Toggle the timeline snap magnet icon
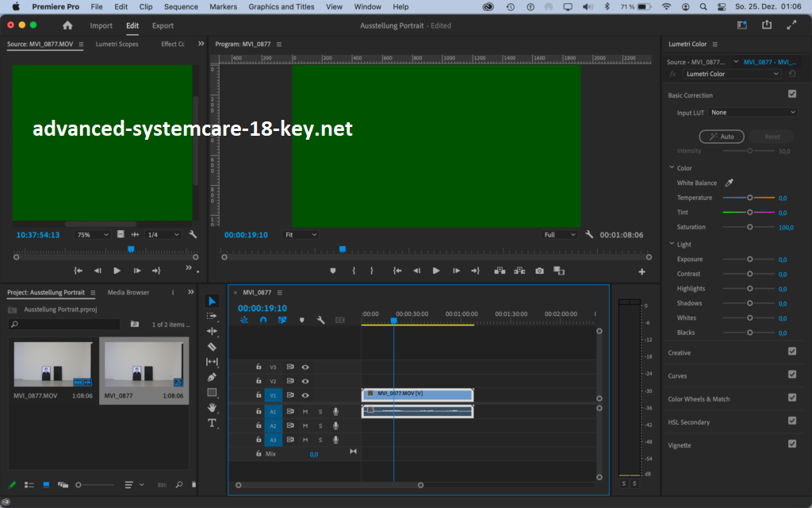812x508 pixels. [263, 320]
